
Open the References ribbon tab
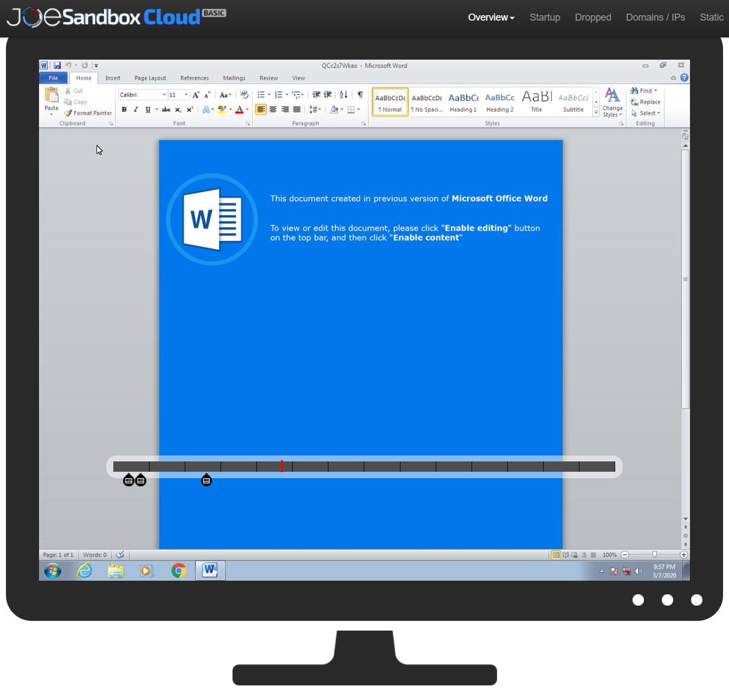pos(194,78)
